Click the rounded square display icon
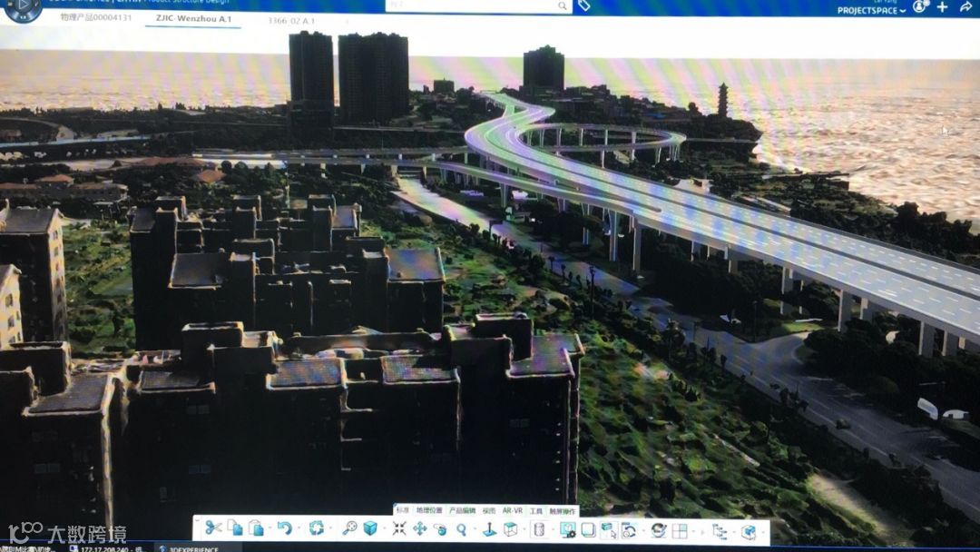The width and height of the screenshot is (980, 552). [x=588, y=530]
